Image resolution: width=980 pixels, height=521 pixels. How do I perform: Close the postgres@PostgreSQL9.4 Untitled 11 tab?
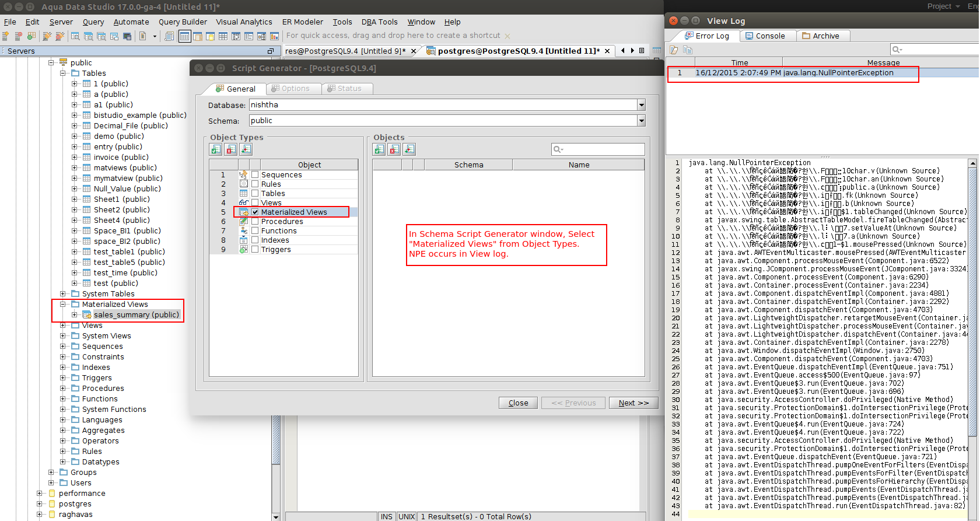[x=607, y=51]
